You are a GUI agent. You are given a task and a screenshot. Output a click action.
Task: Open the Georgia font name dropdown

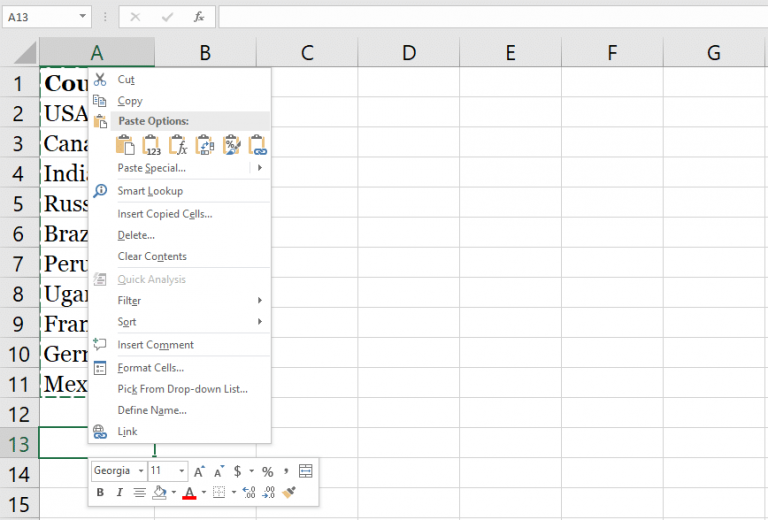139,471
